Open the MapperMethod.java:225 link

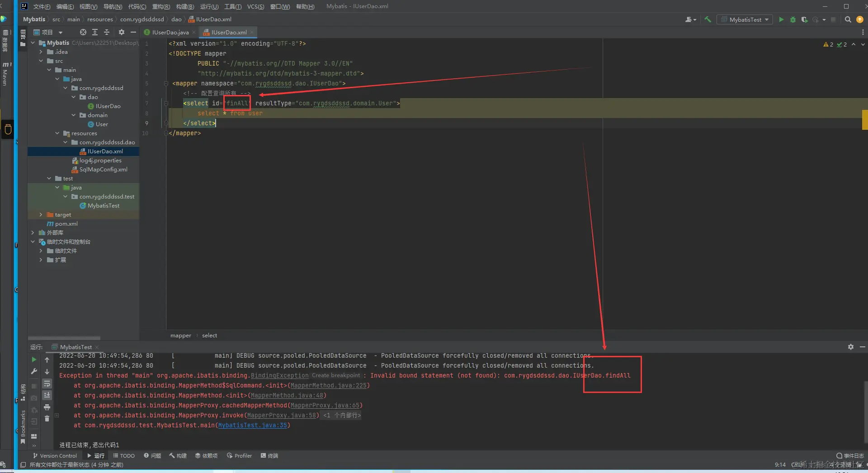[328, 385]
